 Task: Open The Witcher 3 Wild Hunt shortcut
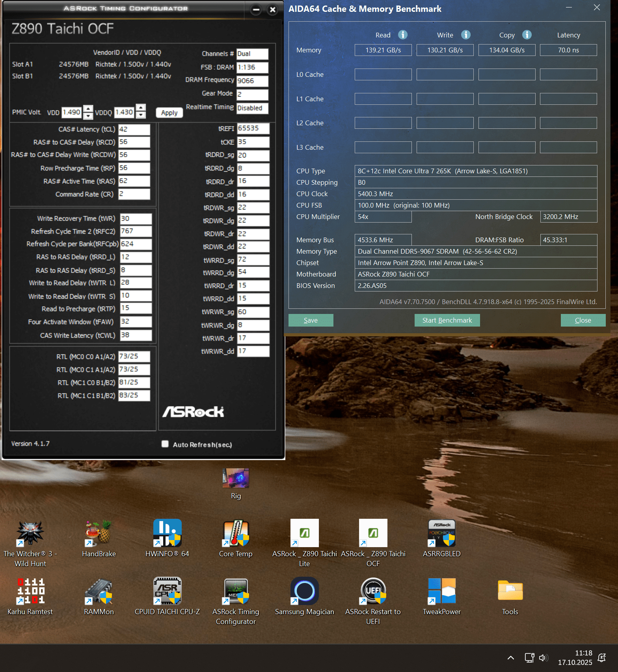pos(30,544)
